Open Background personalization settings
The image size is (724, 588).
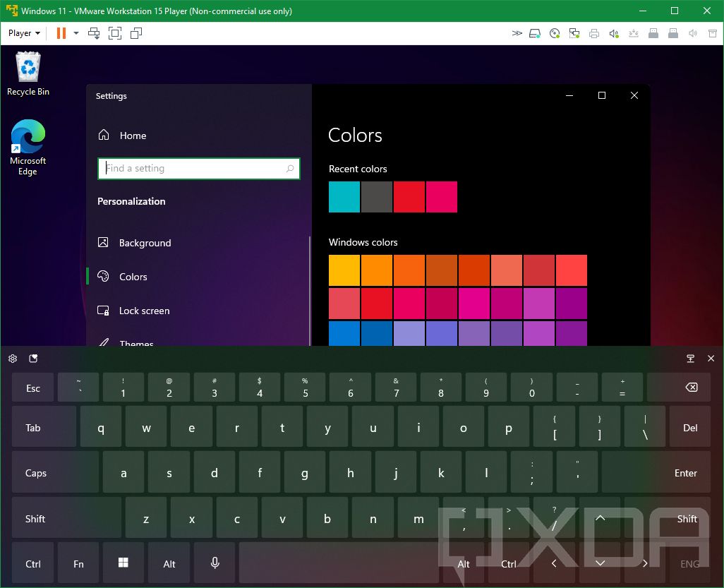[x=198, y=243]
